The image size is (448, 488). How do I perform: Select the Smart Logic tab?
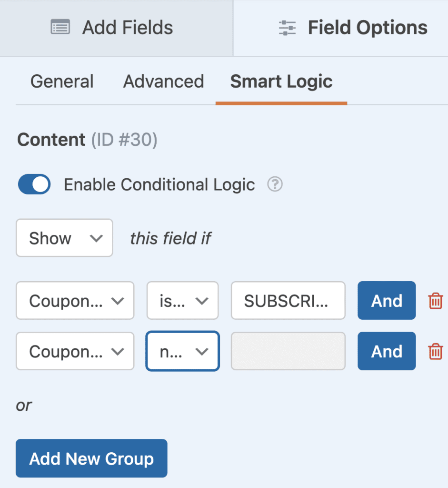click(x=281, y=81)
